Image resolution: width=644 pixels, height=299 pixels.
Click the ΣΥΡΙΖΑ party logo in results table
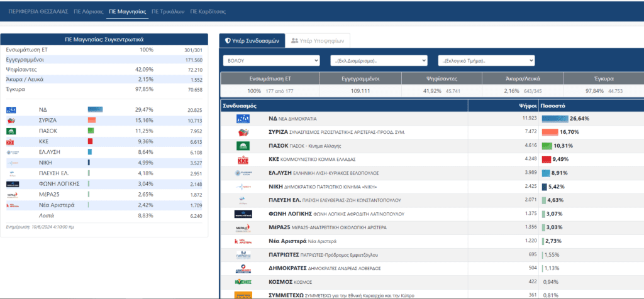point(243,132)
